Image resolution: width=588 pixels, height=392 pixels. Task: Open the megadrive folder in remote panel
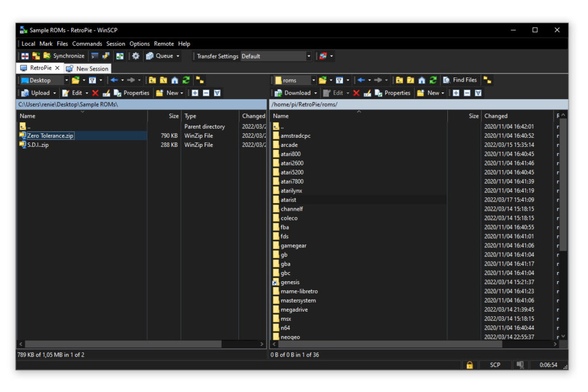point(294,310)
